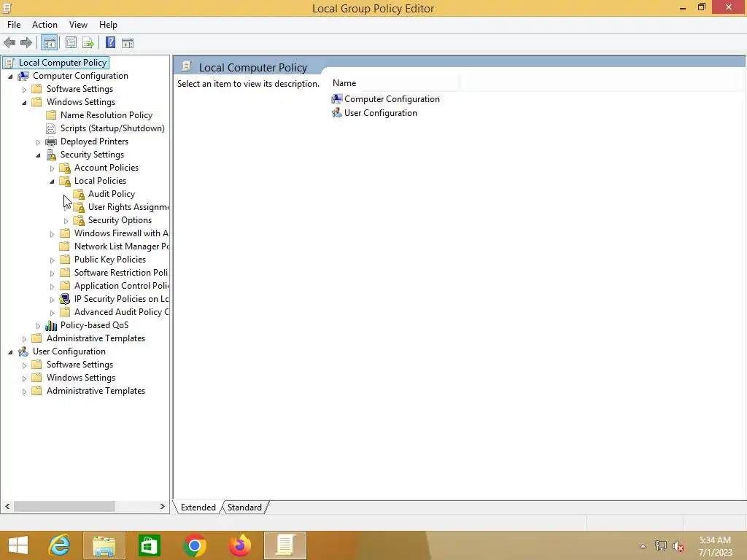Select Application Control Policies node
The width and height of the screenshot is (747, 560).
point(121,286)
